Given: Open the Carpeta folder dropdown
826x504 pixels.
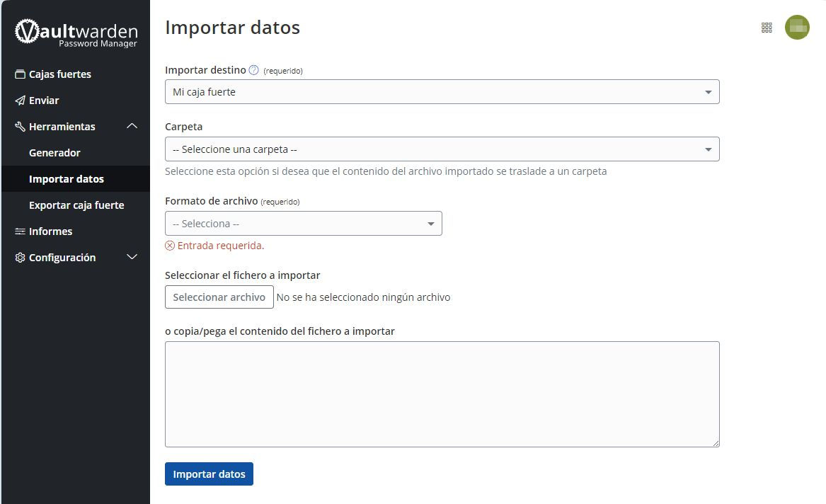Looking at the screenshot, I should coord(442,149).
